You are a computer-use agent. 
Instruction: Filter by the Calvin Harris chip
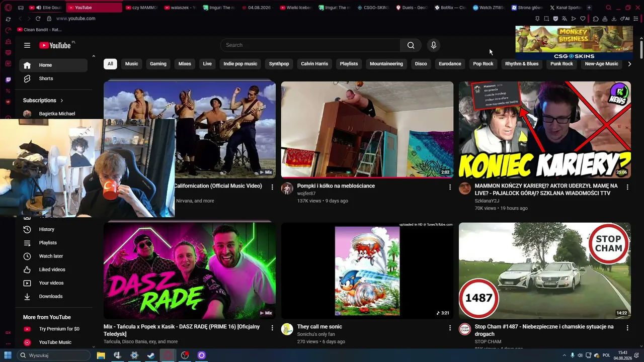[x=314, y=64]
